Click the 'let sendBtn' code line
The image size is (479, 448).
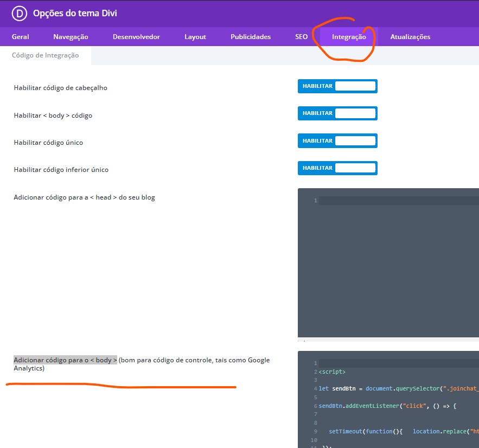[380, 389]
